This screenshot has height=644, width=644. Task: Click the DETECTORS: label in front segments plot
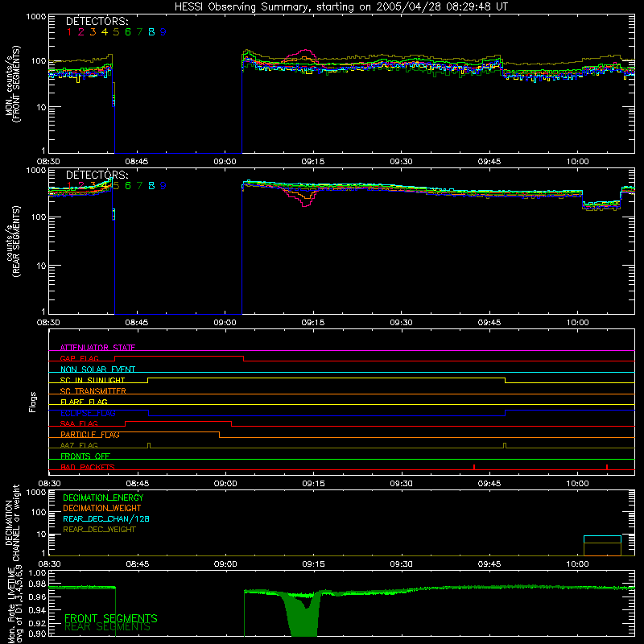pos(97,21)
